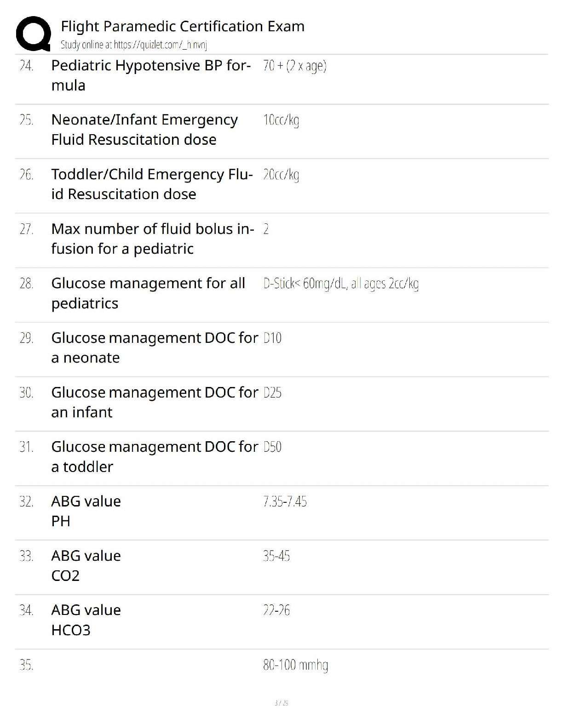Screen dimensions: 563x728
Task: Select the Pediatric Hypotensive BP formula term
Action: click(151, 75)
